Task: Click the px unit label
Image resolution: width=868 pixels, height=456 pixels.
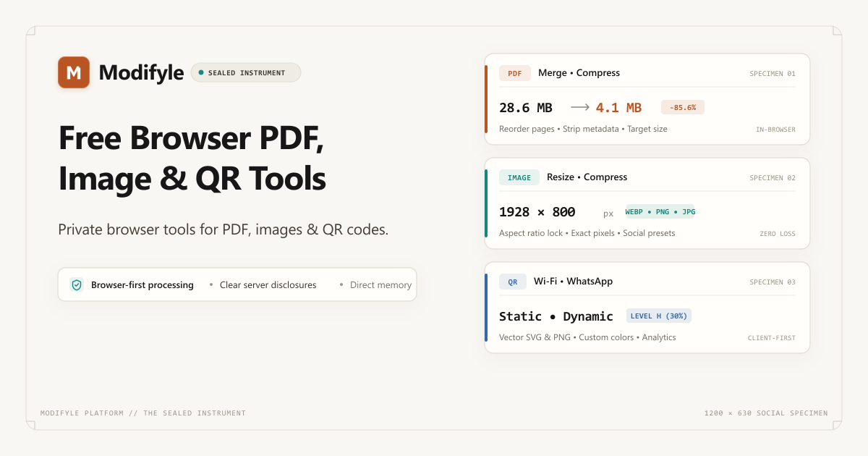Action: click(608, 214)
